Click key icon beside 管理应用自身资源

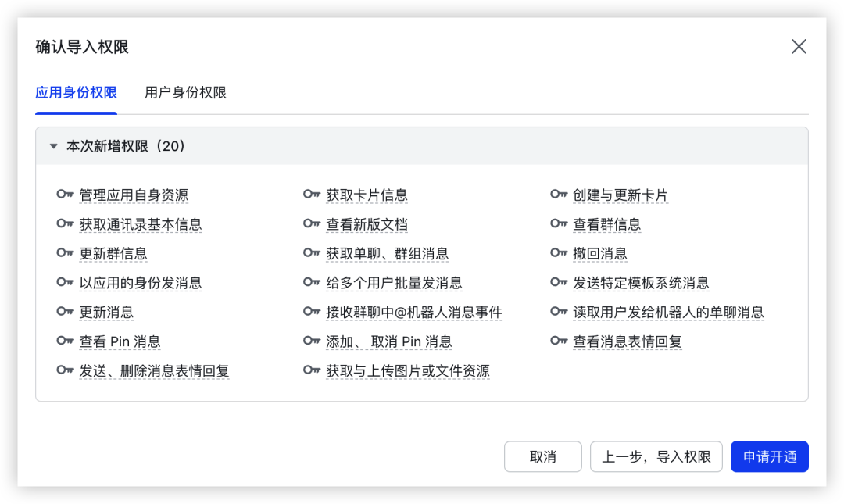pyautogui.click(x=65, y=195)
